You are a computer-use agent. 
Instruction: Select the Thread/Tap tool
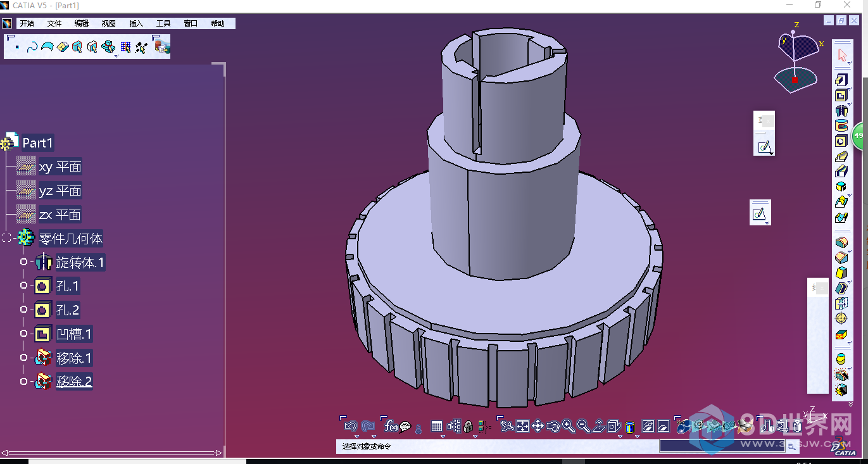pos(841,318)
